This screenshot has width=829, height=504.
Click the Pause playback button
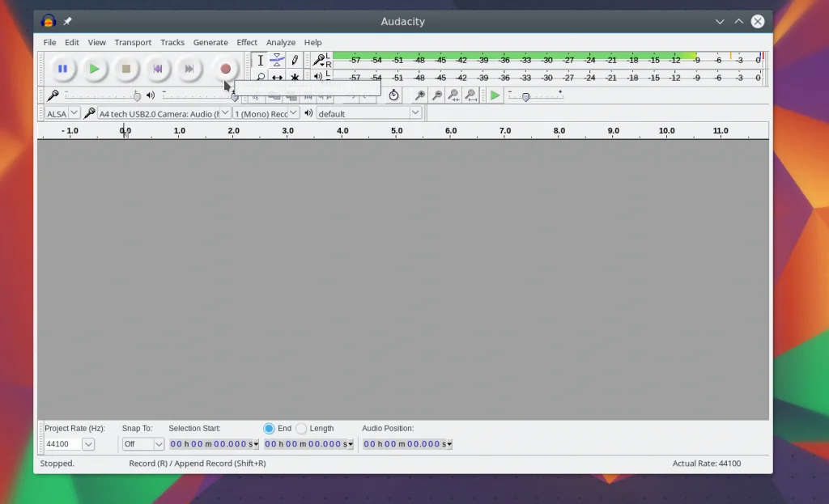coord(62,69)
